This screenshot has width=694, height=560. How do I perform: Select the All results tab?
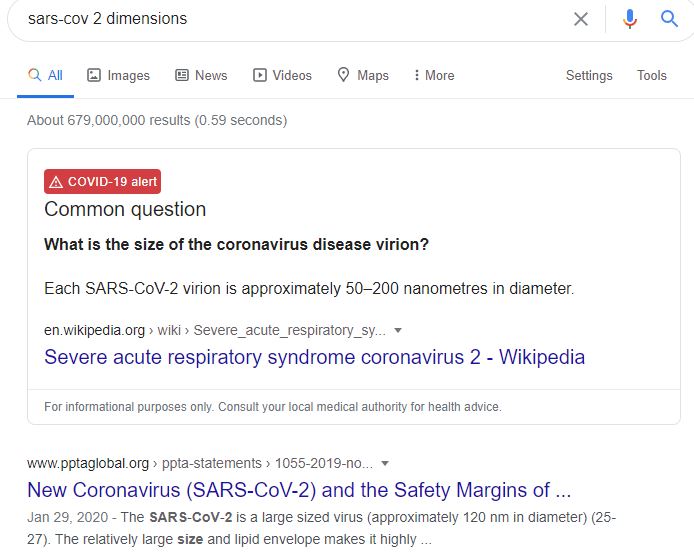(x=45, y=75)
